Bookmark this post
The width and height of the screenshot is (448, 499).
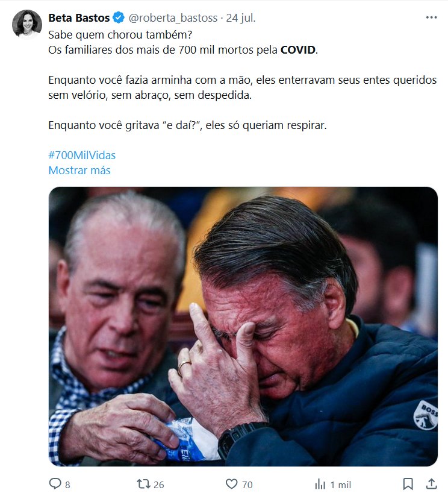tap(408, 484)
